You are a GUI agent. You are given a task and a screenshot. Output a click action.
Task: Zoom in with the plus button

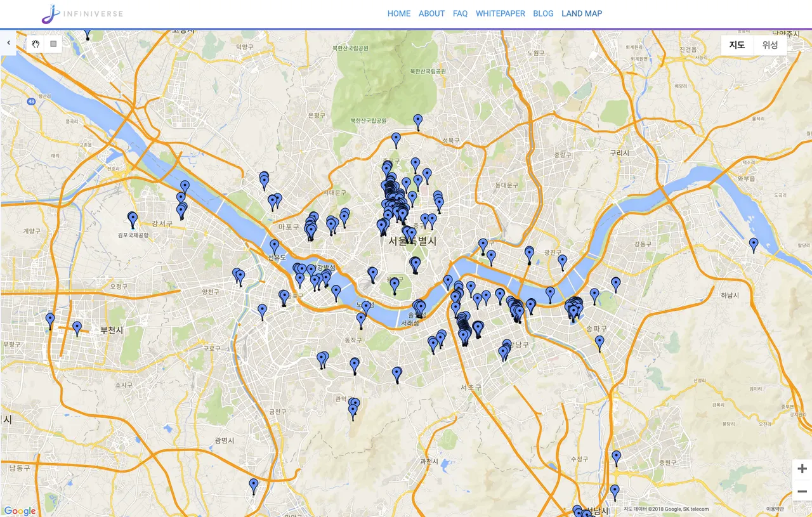pyautogui.click(x=802, y=469)
